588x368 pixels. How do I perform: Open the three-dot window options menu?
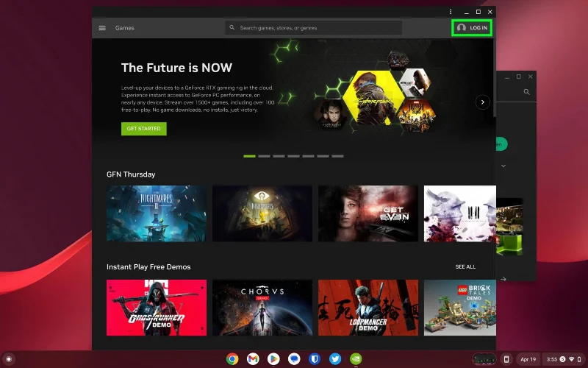tap(451, 12)
